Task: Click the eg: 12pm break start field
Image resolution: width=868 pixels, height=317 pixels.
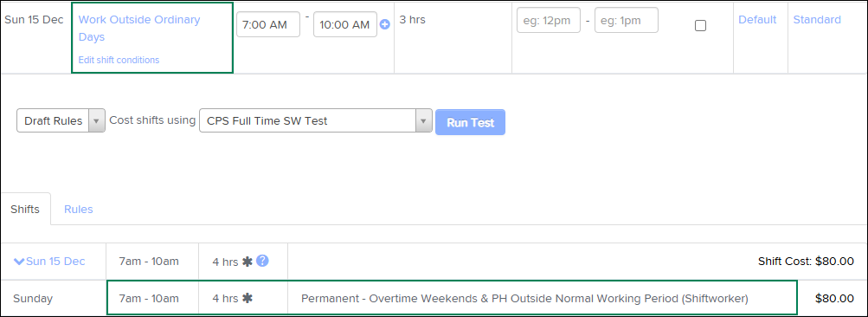Action: (x=549, y=21)
